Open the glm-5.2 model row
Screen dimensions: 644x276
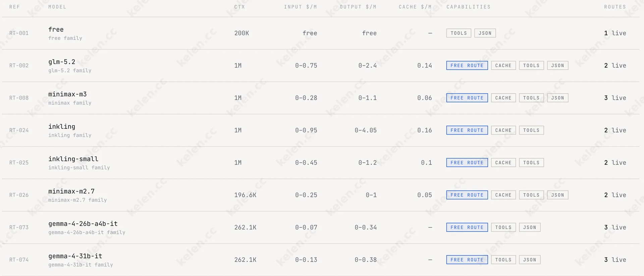pos(321,65)
